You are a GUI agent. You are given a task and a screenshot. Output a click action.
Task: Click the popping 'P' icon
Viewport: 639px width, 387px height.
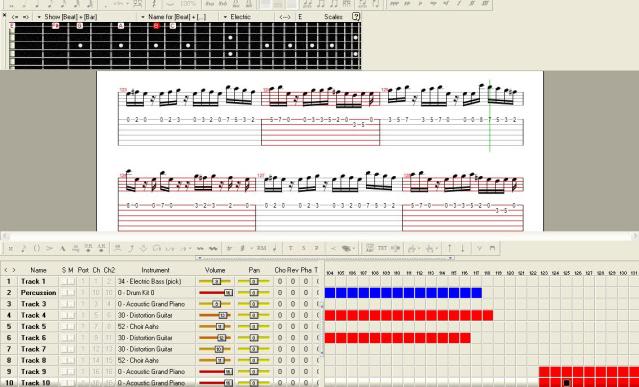317,248
